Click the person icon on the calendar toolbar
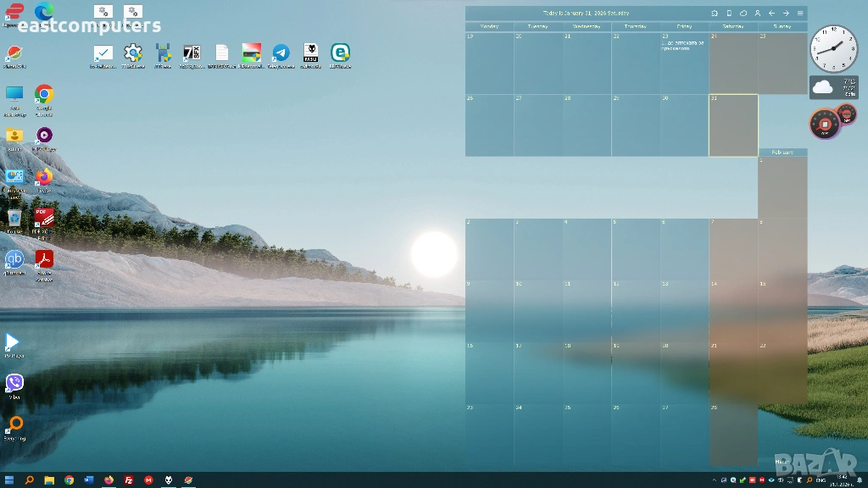868x488 pixels. click(756, 14)
